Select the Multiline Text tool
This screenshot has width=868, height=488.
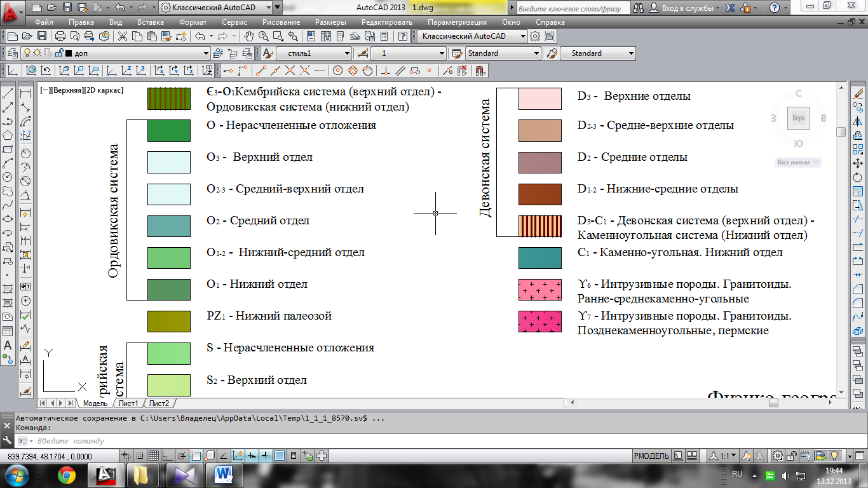point(8,345)
